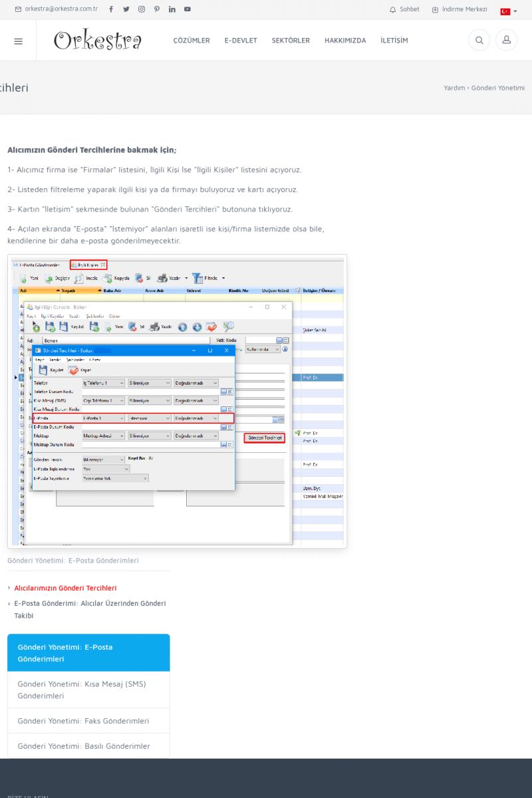Open the ÇÖZÜMLER menu
The width and height of the screenshot is (532, 798).
coord(192,41)
